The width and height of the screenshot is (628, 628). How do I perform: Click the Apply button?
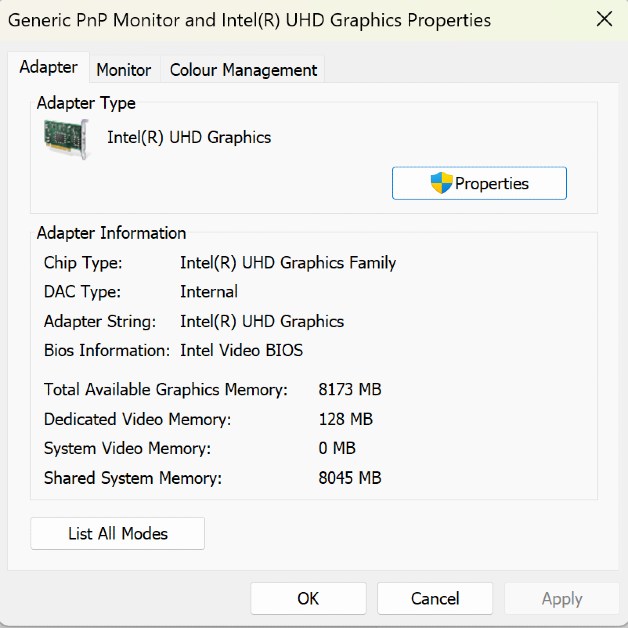561,598
